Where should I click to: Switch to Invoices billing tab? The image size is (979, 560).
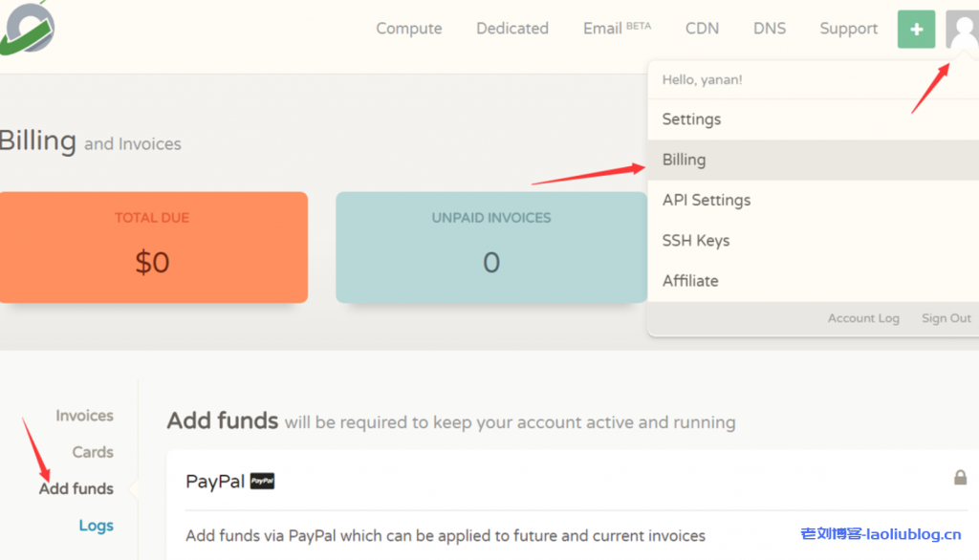(84, 416)
